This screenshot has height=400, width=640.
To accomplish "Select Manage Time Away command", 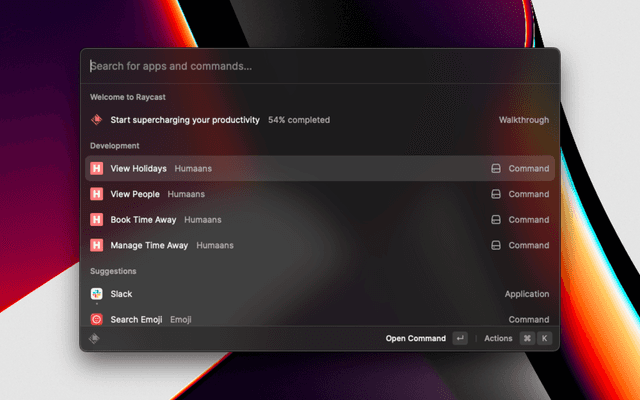I will (149, 244).
